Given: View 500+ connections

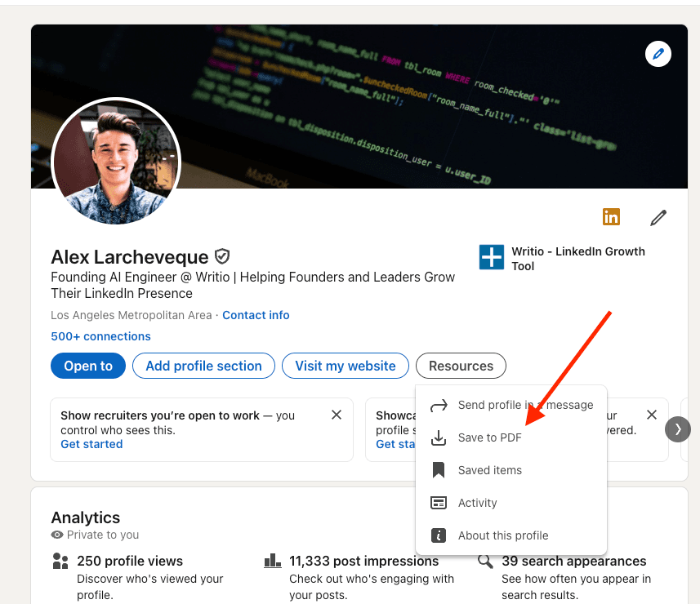Looking at the screenshot, I should pyautogui.click(x=100, y=335).
